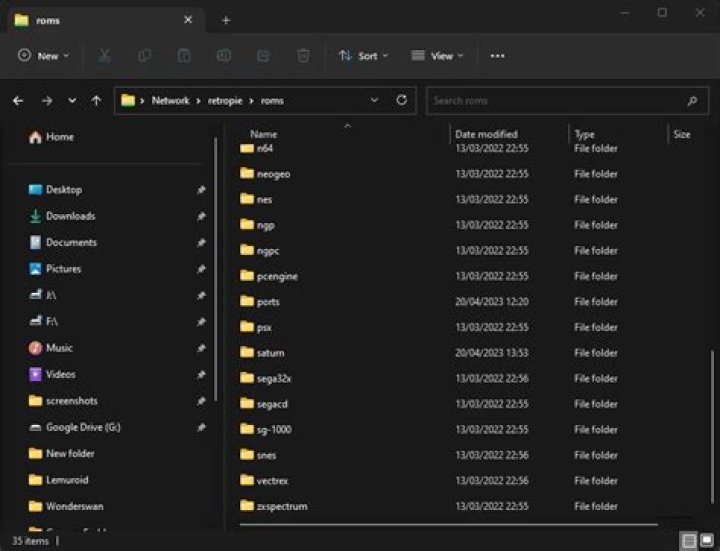Click the Delete trash icon
720x551 pixels.
[x=303, y=56]
